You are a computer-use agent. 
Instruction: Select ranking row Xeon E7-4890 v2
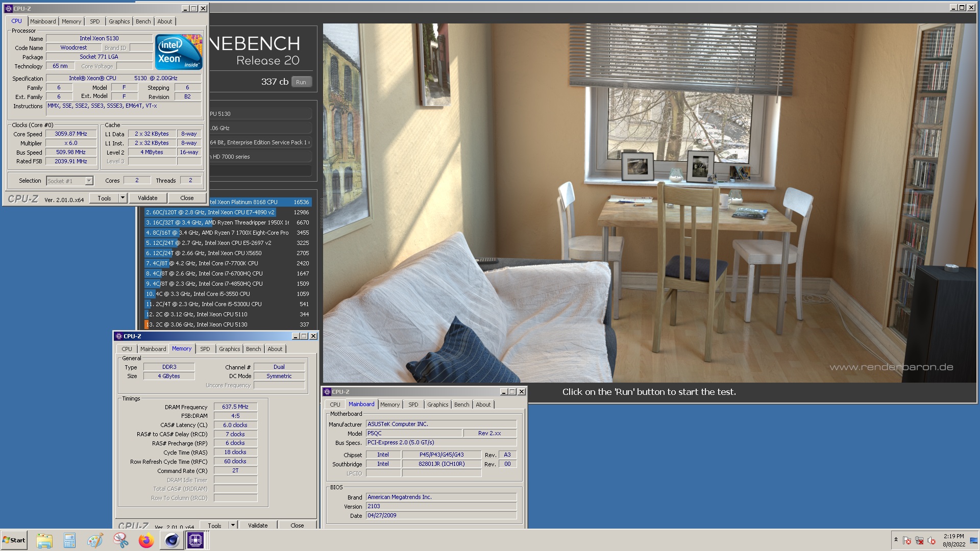tap(228, 212)
